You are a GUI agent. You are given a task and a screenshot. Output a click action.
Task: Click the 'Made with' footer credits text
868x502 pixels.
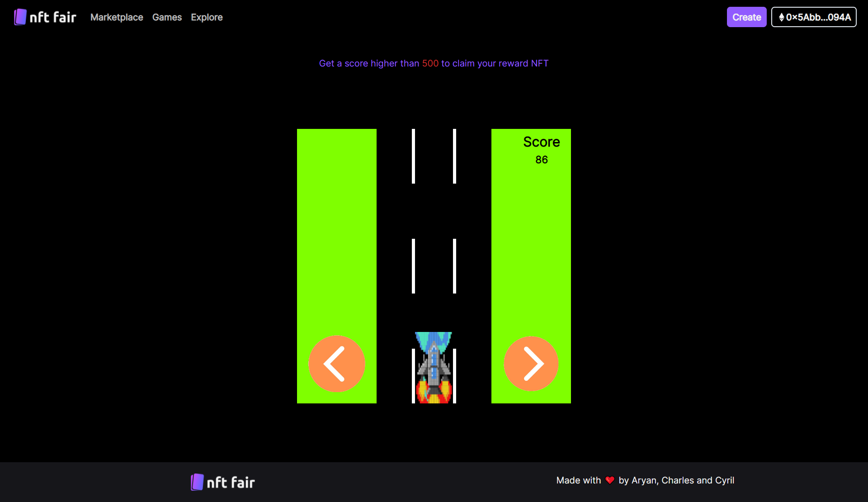tap(578, 480)
